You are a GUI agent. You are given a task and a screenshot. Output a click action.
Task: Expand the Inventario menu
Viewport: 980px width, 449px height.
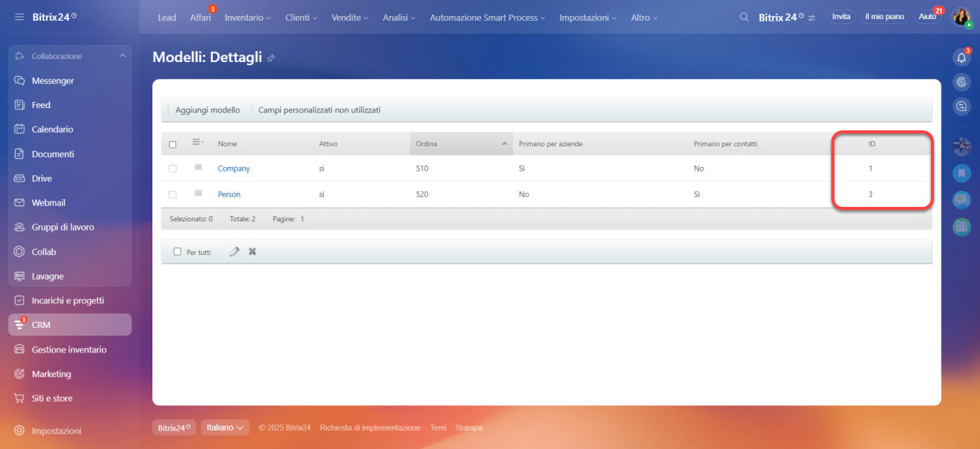point(247,17)
